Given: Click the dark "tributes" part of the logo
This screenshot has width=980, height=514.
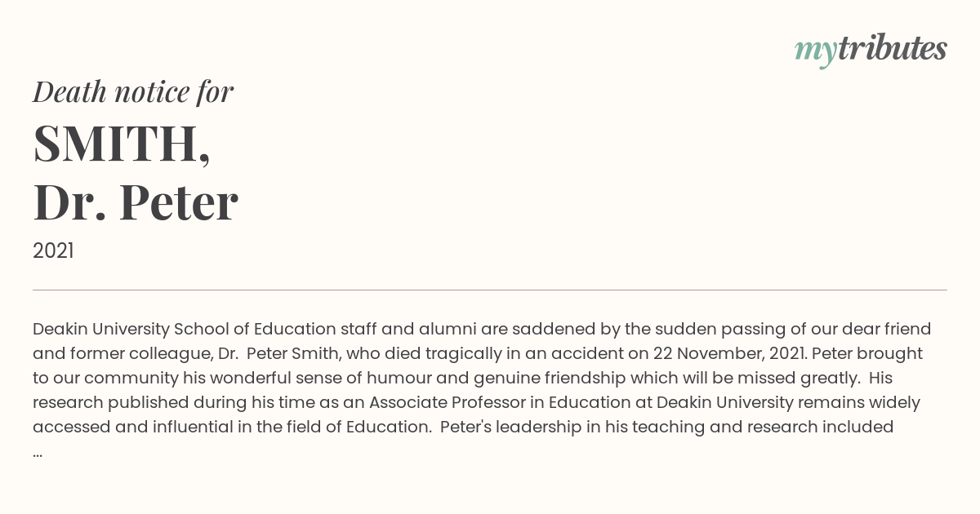Looking at the screenshot, I should click(x=892, y=48).
